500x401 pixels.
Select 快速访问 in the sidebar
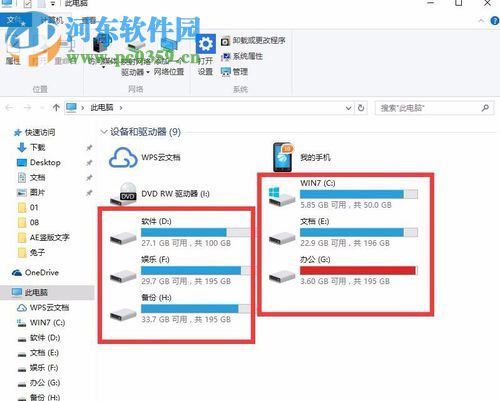[x=35, y=132]
